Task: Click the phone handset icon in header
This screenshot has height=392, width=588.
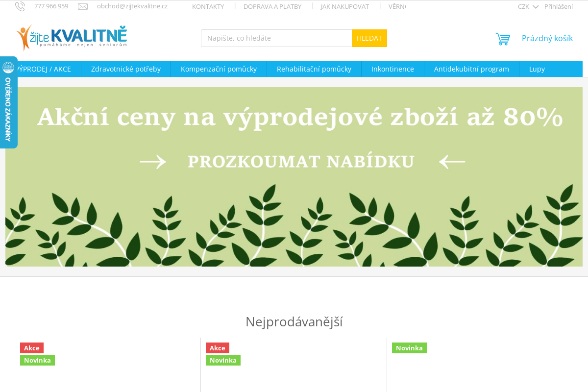Action: tap(20, 6)
